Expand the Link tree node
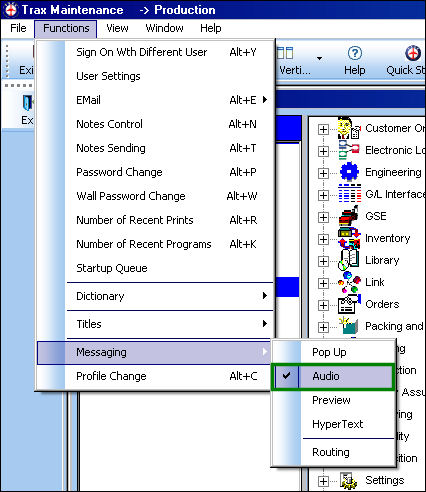 [x=323, y=283]
